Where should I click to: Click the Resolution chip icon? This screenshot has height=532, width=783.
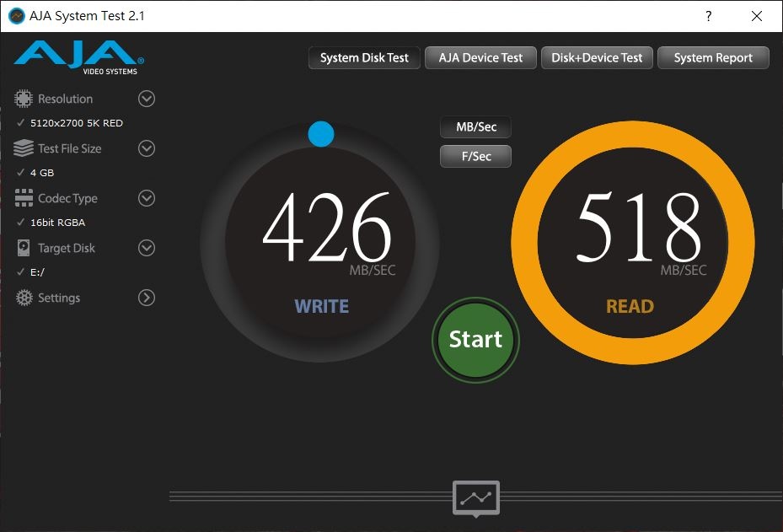[x=24, y=99]
